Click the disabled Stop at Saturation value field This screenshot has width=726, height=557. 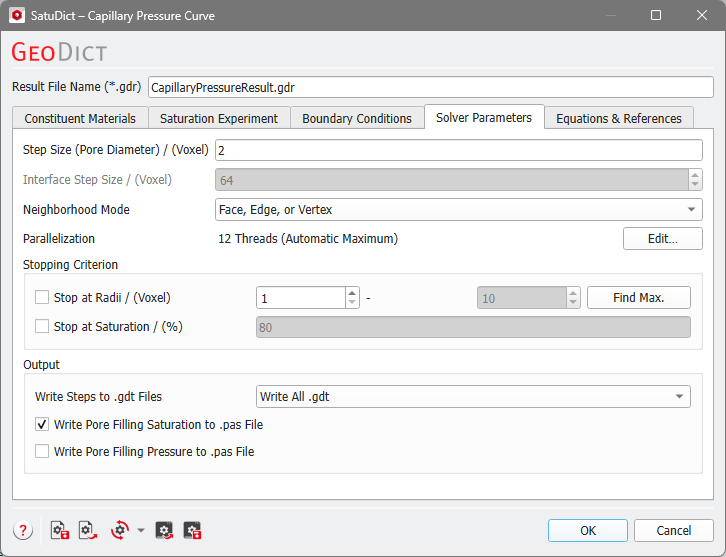pyautogui.click(x=473, y=327)
